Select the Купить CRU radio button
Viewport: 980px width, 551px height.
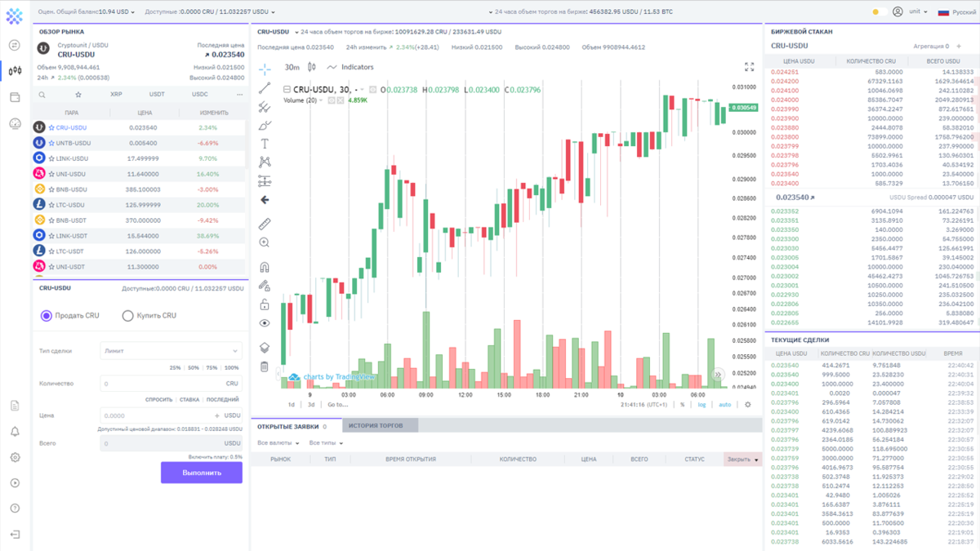(x=127, y=315)
